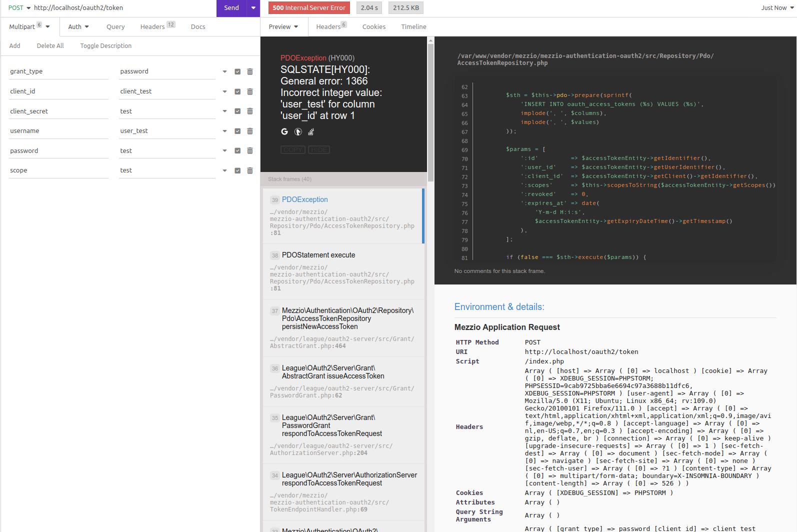The height and width of the screenshot is (532, 797).
Task: Search the error on Google
Action: [x=284, y=131]
